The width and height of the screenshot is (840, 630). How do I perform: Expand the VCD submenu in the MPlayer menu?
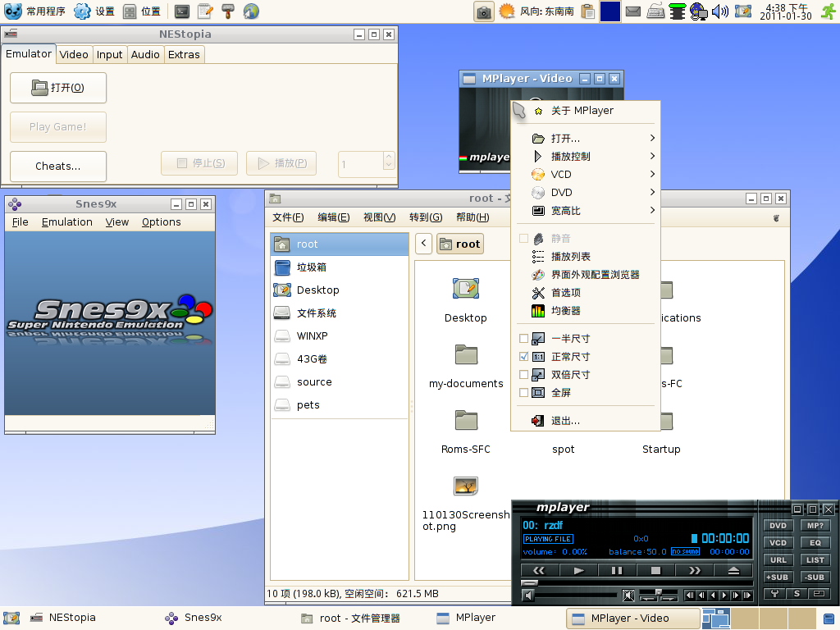[586, 174]
